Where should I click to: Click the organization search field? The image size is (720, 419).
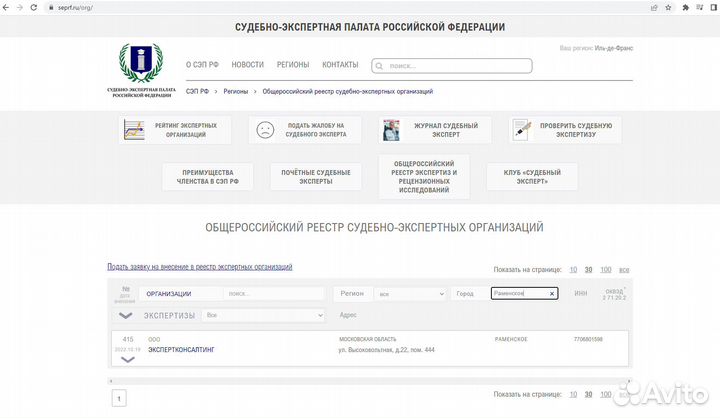pos(274,294)
